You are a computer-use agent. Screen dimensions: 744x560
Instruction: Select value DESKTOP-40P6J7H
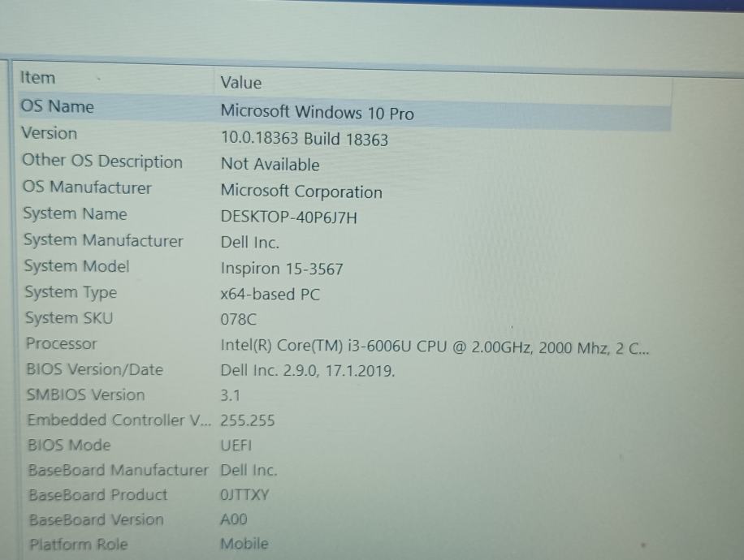pos(288,218)
